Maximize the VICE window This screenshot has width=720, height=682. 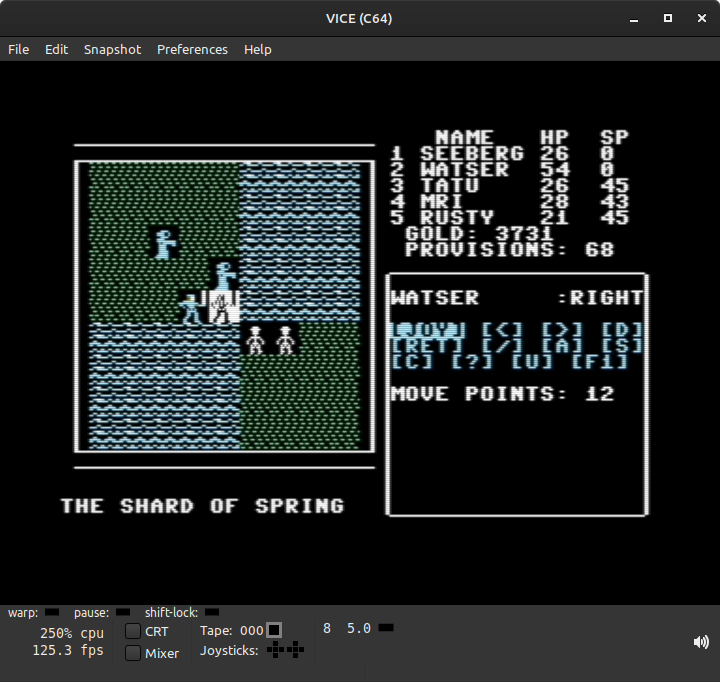(668, 18)
